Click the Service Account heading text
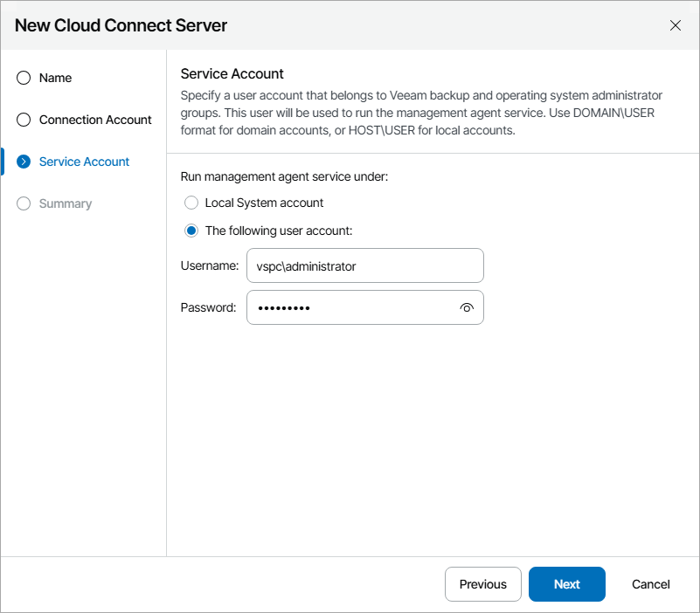Screen dimensions: 700x613 pyautogui.click(x=232, y=73)
